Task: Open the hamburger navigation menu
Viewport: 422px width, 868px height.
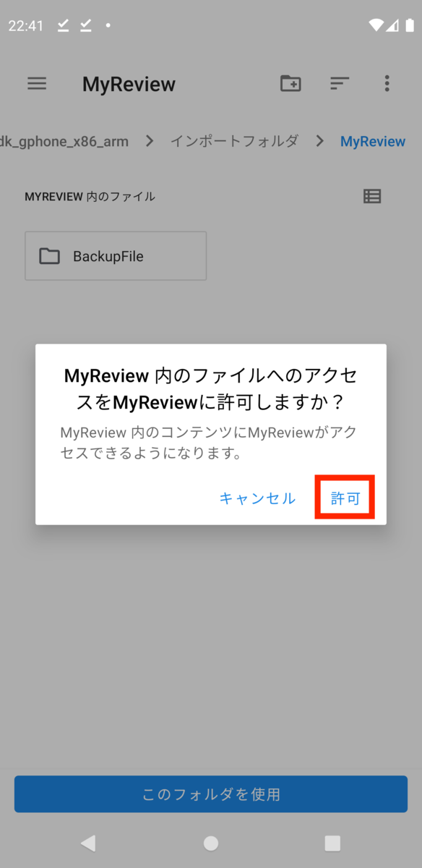Action: (37, 84)
